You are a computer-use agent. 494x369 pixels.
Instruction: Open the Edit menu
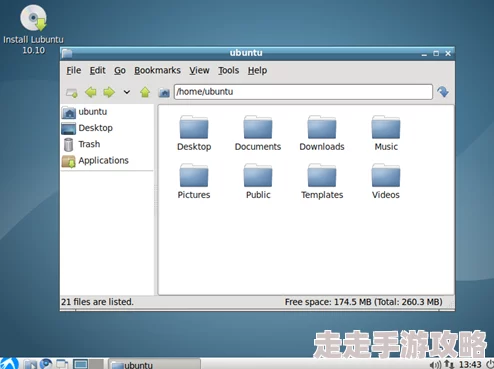[97, 71]
